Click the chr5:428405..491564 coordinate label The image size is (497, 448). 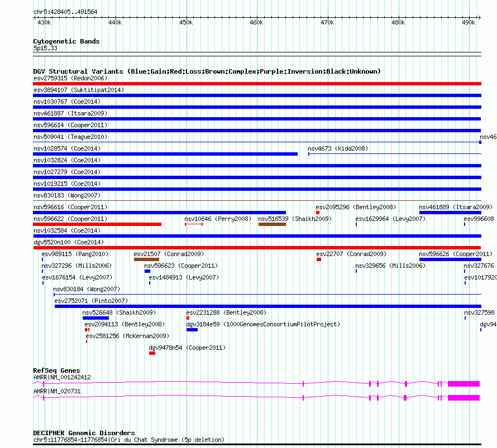point(65,12)
